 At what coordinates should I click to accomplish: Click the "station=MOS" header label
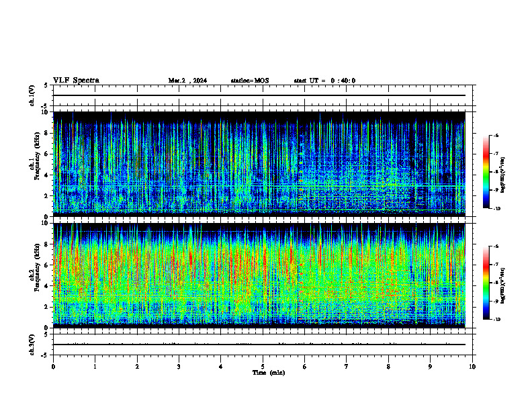250,81
